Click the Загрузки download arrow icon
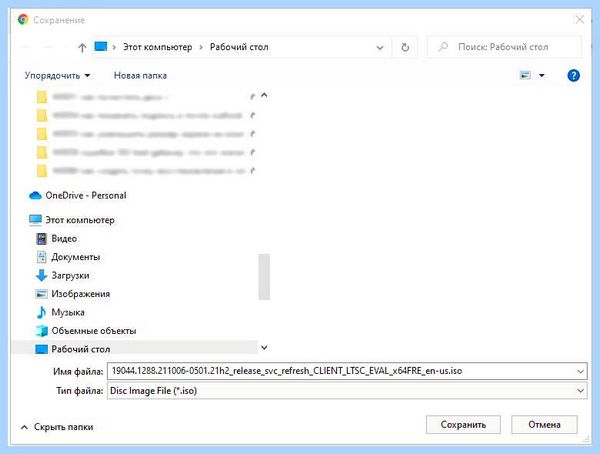 [x=41, y=275]
